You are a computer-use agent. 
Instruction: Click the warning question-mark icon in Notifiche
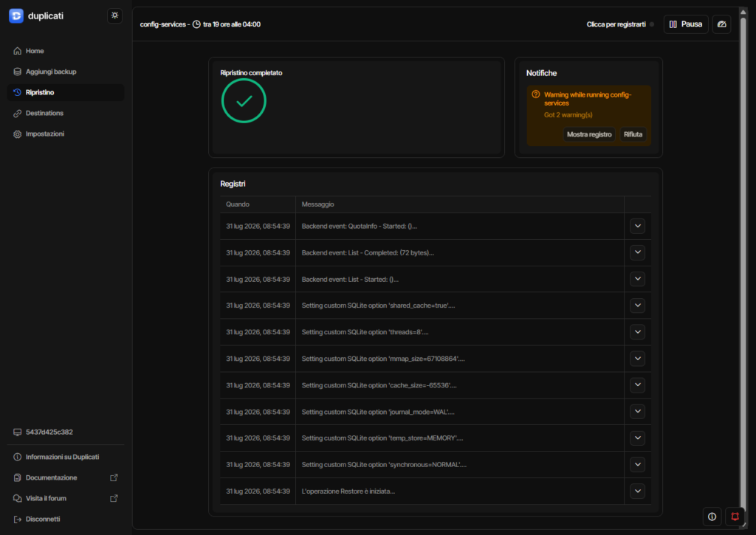click(x=536, y=94)
